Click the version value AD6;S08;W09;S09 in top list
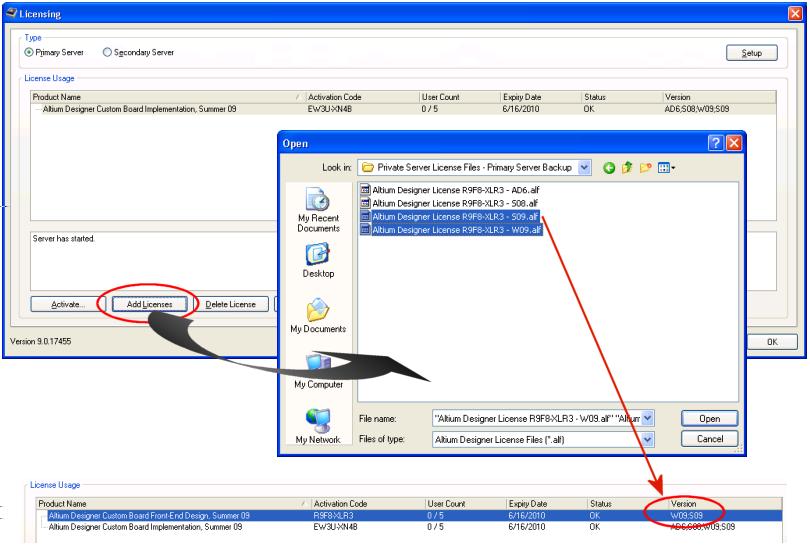 coord(697,109)
